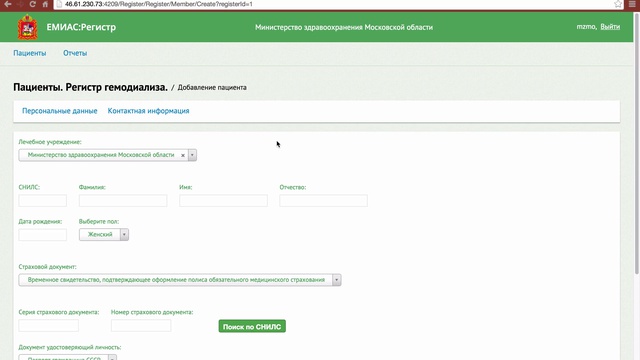Screen dimensions: 640x360
Task: Click the Moscow region coat of arms logo
Action: (27, 27)
